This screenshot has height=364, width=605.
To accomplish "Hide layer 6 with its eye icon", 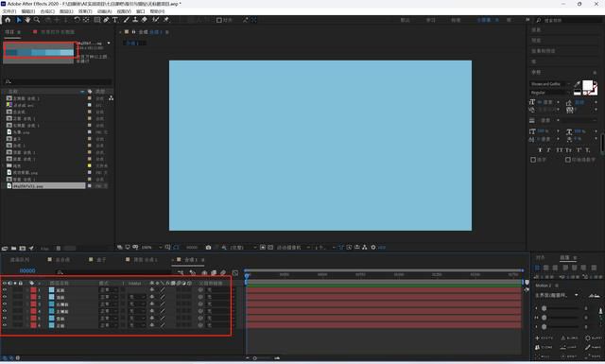I will pyautogui.click(x=5, y=325).
